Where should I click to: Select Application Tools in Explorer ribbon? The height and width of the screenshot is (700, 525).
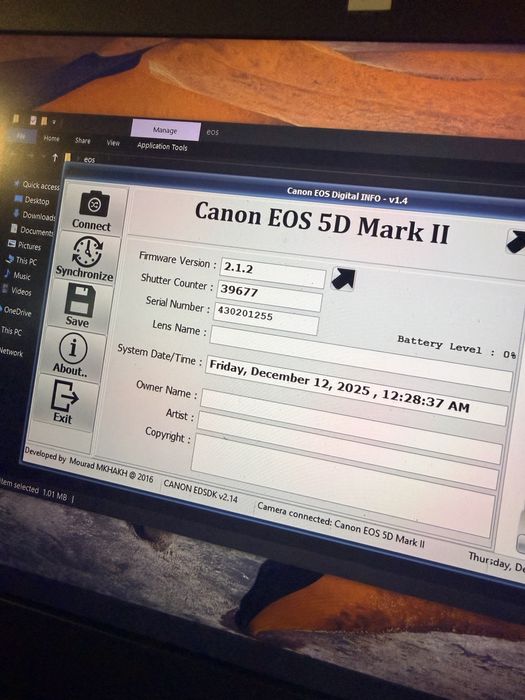(162, 146)
